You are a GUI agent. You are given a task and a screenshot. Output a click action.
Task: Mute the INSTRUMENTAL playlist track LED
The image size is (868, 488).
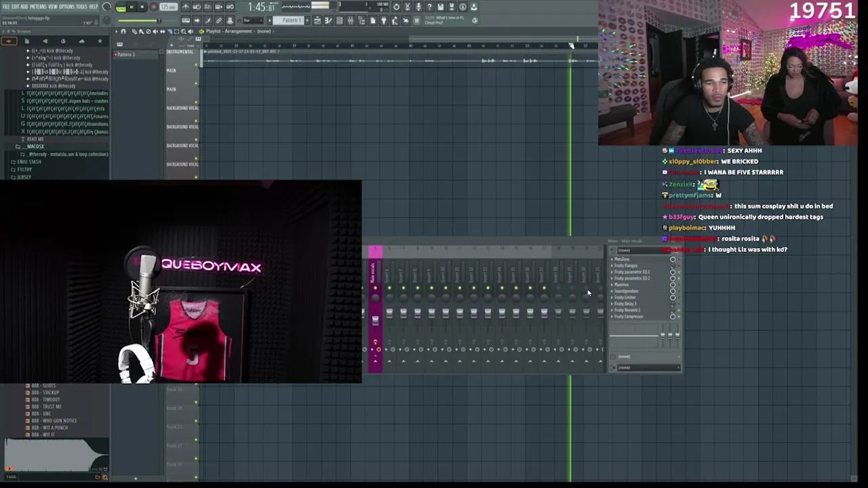(x=196, y=65)
